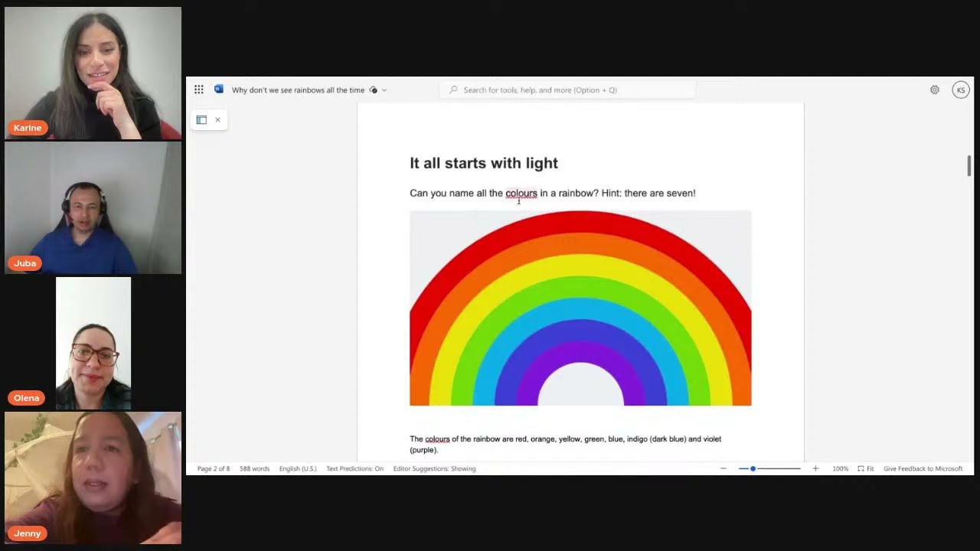The height and width of the screenshot is (551, 980).
Task: Click the 588 words count
Action: tap(254, 468)
